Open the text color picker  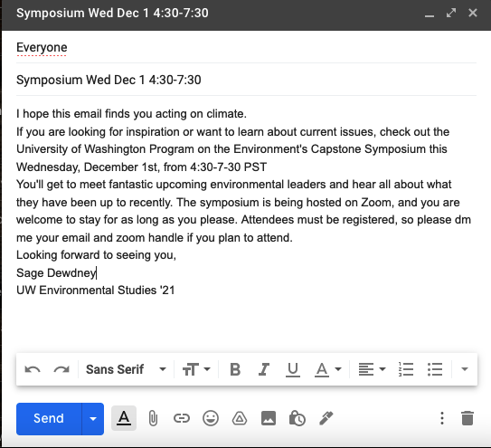(x=328, y=369)
